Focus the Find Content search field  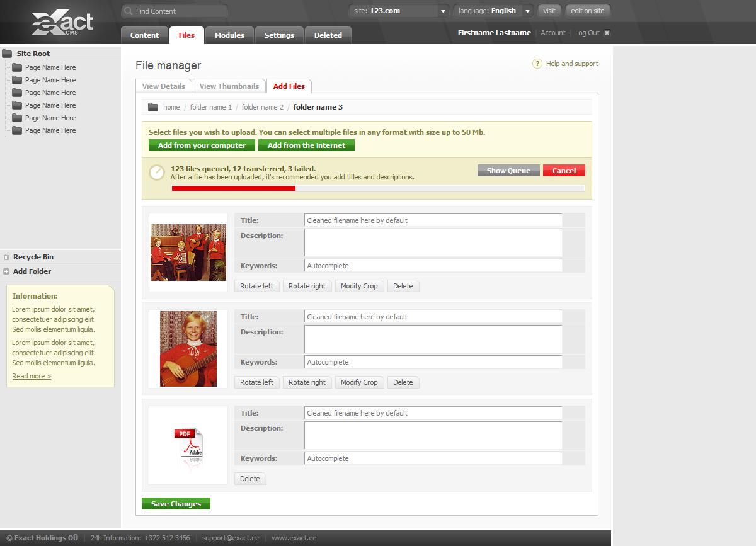coord(175,11)
